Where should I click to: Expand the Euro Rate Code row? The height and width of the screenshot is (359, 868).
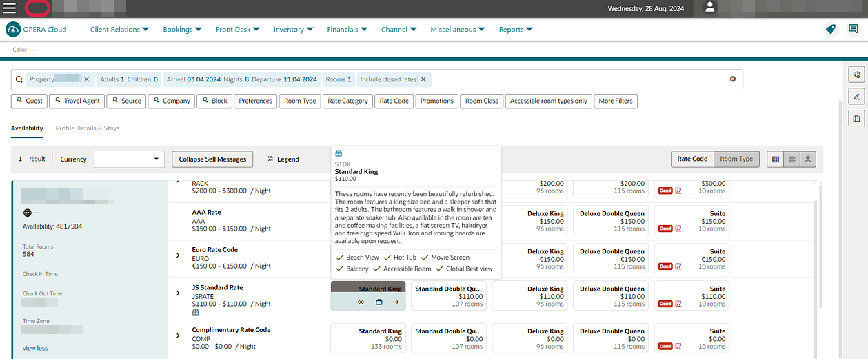pyautogui.click(x=177, y=255)
